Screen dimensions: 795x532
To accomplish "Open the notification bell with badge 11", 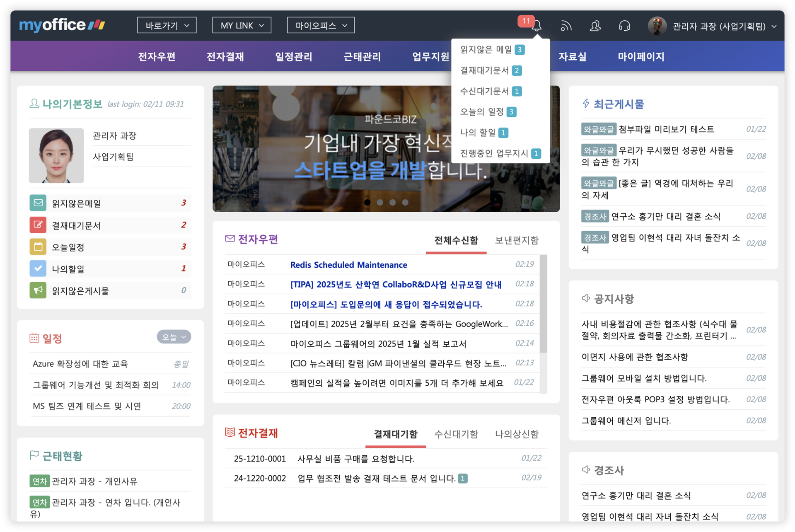I will coord(538,26).
